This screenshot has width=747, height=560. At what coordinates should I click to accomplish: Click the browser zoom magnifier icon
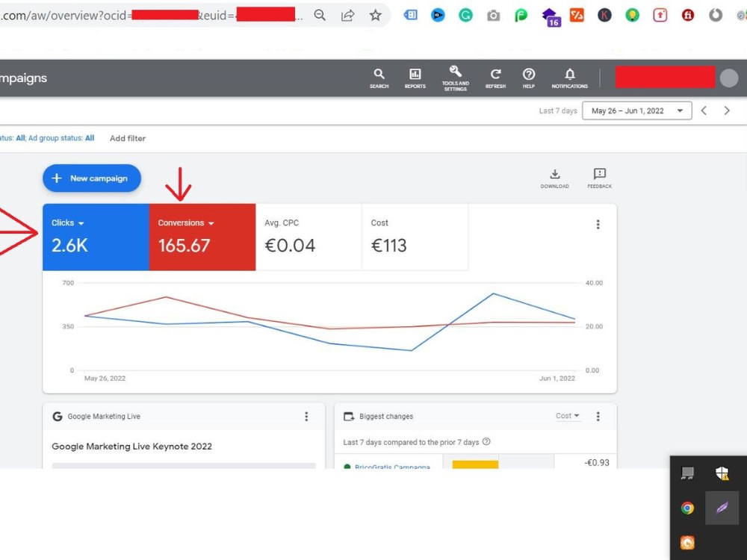pos(320,15)
